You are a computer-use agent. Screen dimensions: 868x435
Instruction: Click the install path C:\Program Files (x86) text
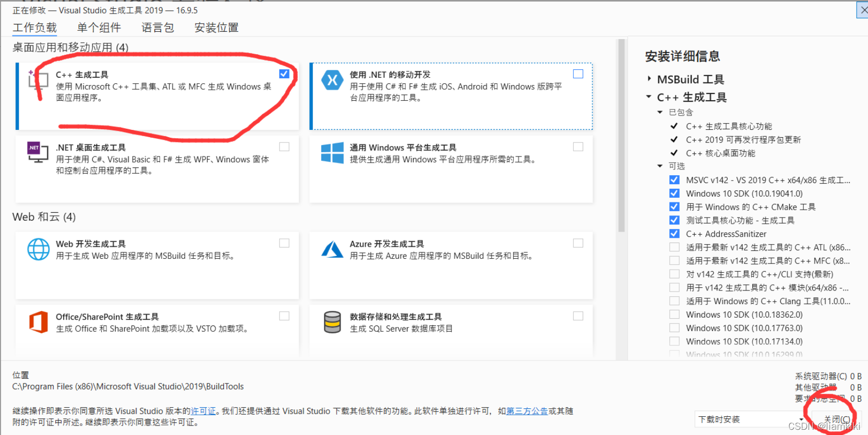point(128,386)
